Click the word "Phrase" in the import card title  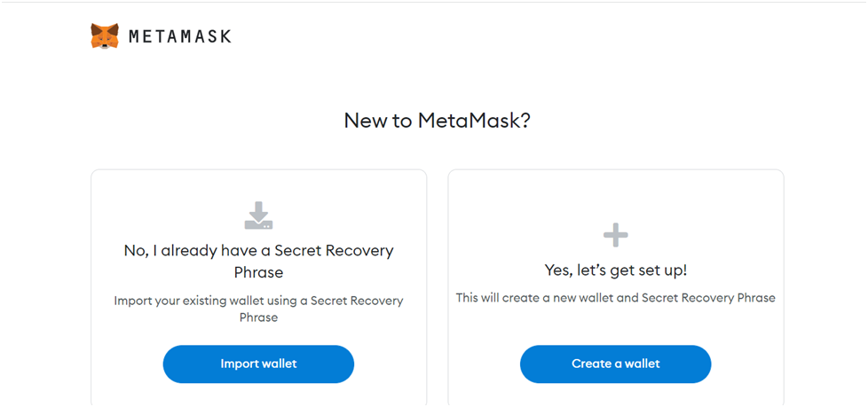click(258, 272)
